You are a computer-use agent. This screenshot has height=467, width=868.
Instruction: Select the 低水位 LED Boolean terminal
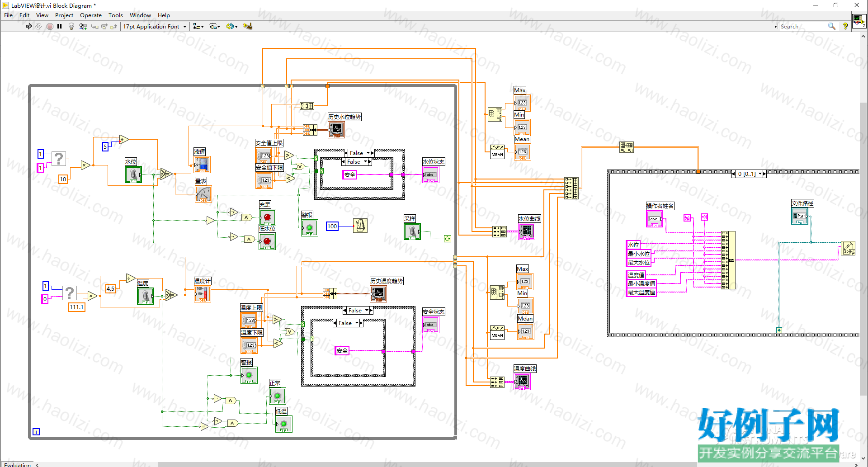pyautogui.click(x=267, y=241)
